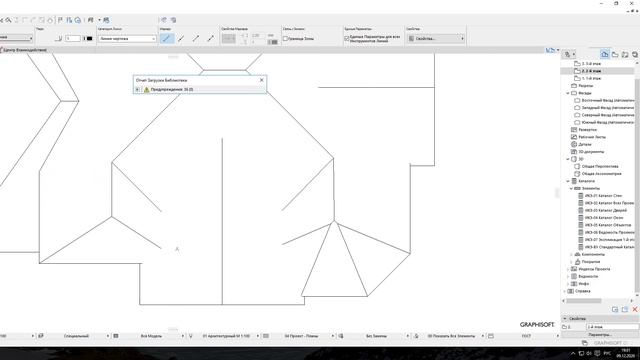Close the Отчет Загрузки Библиотеки dialog
The image size is (640, 360).
point(262,80)
